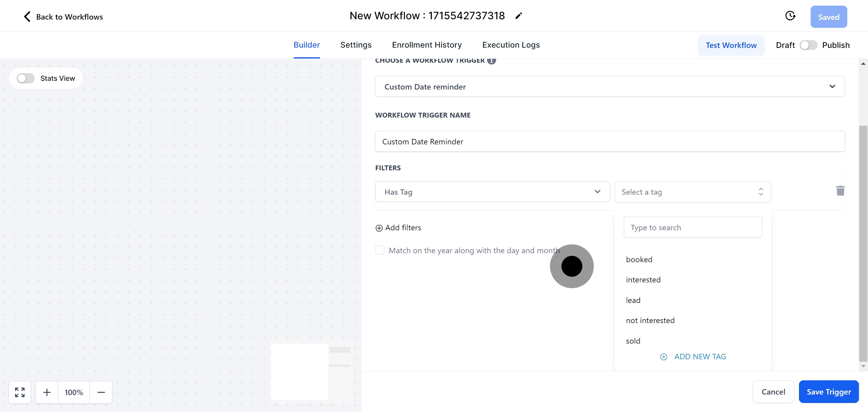Delete the Has Tag filter with trash icon
This screenshot has height=412, width=868.
(840, 191)
